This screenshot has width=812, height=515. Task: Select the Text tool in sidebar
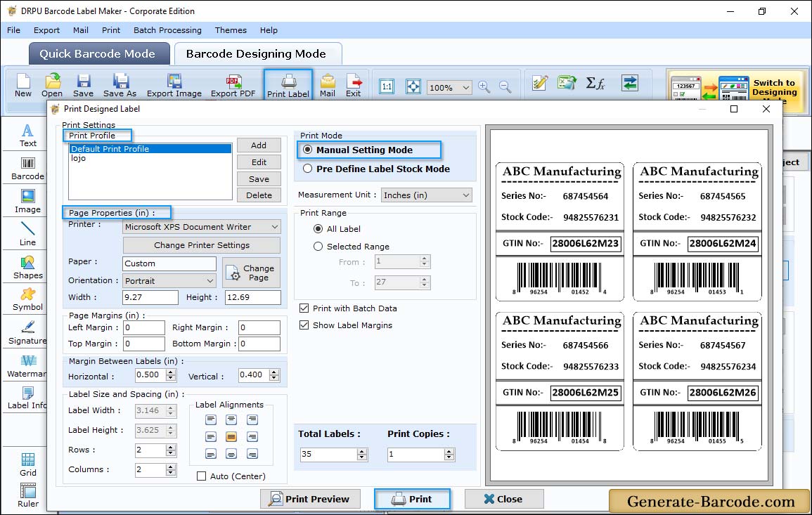pos(28,136)
